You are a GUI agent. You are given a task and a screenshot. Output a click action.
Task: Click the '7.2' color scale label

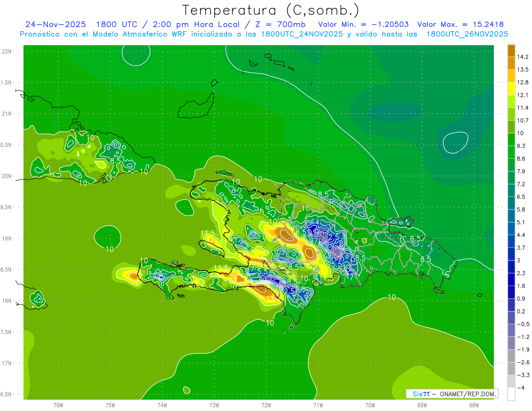(521, 184)
